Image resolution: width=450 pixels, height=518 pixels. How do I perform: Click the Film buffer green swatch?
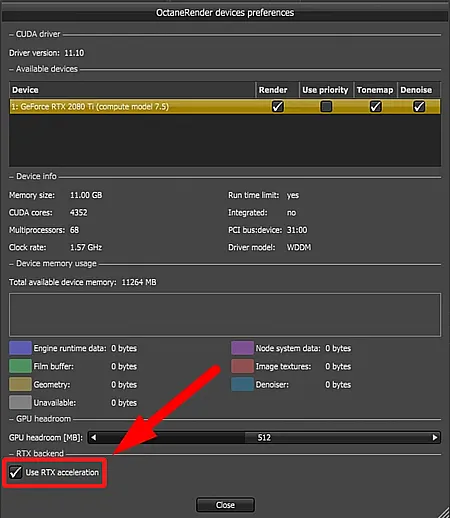click(20, 366)
